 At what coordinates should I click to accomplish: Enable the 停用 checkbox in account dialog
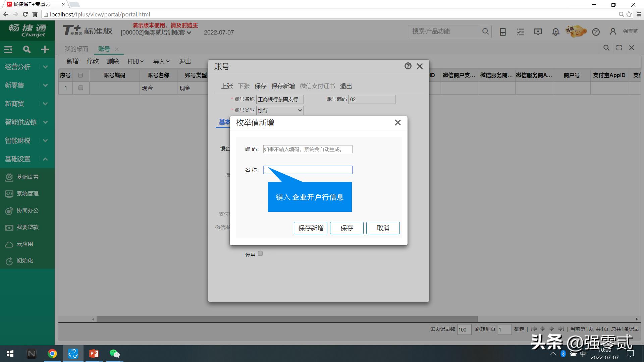tap(260, 254)
